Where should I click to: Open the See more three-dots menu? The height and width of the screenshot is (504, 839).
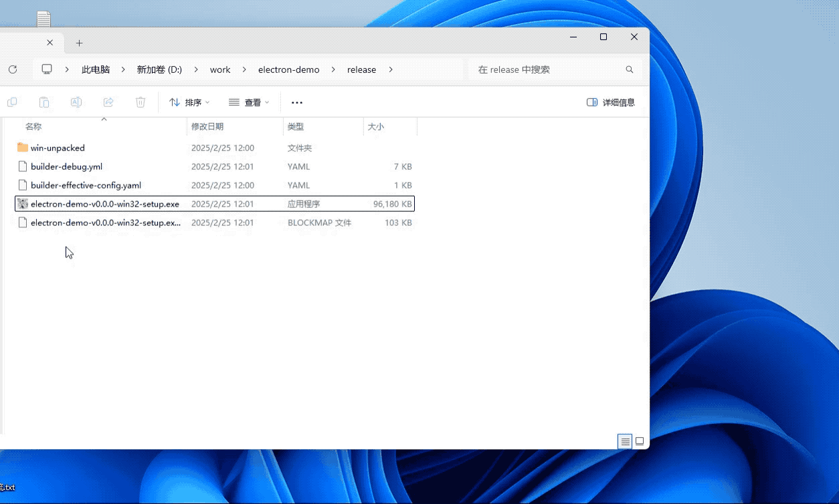(x=297, y=102)
